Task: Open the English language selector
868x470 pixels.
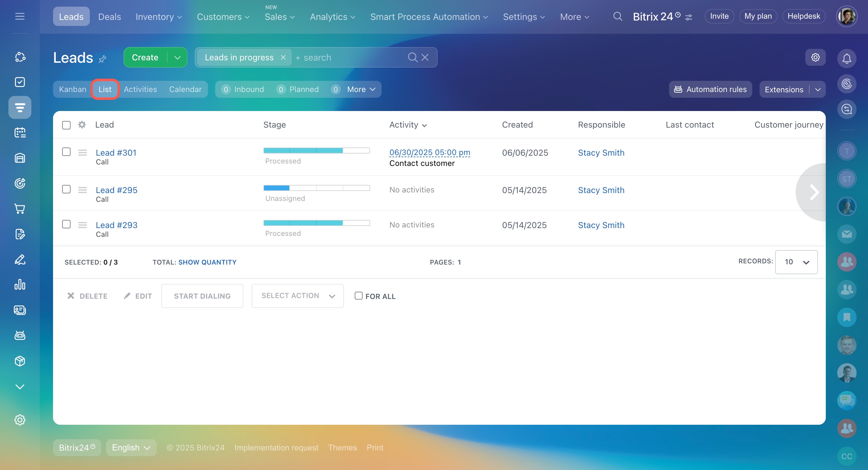Action: tap(131, 447)
